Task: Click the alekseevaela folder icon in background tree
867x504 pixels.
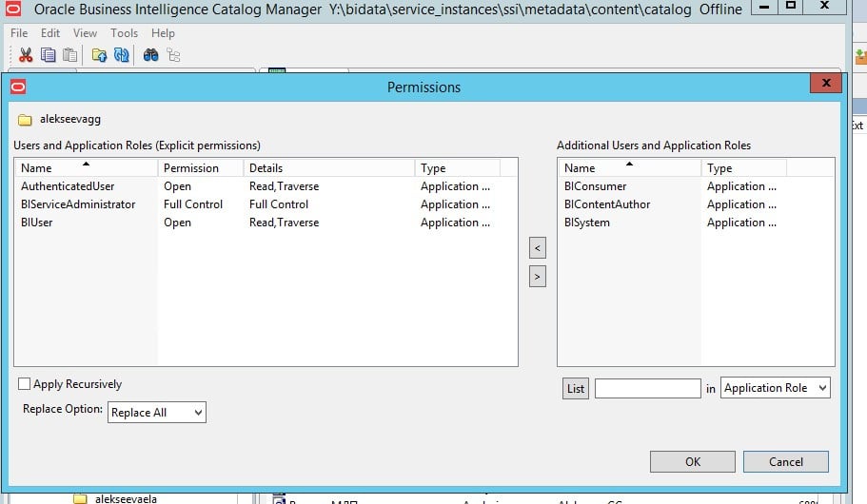Action: (x=80, y=499)
